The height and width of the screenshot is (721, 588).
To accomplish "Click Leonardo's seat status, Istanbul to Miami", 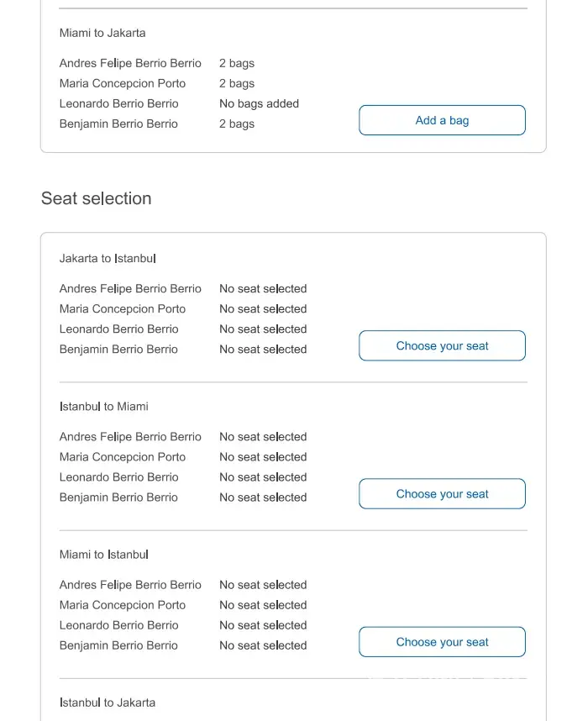I will (263, 477).
